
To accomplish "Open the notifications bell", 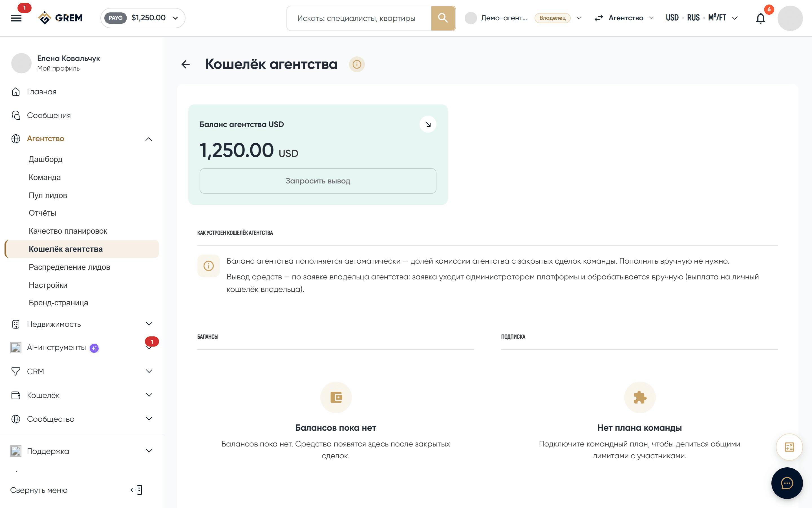I will tap(760, 18).
